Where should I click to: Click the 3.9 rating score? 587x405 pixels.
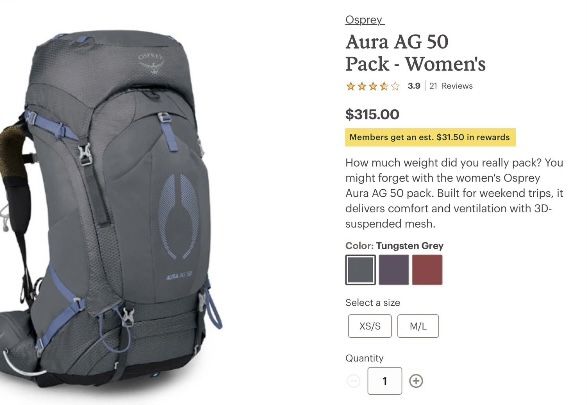point(414,86)
